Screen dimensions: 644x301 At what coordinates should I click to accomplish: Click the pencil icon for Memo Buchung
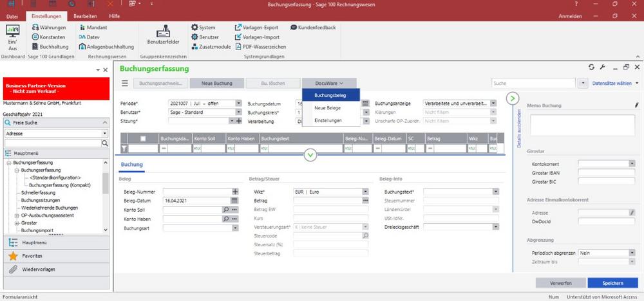(x=637, y=106)
